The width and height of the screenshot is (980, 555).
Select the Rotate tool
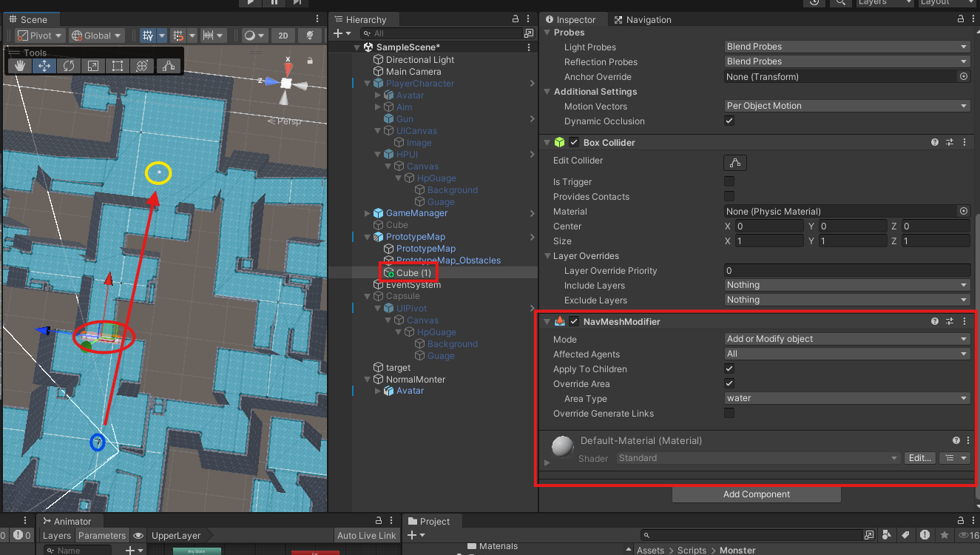(69, 66)
